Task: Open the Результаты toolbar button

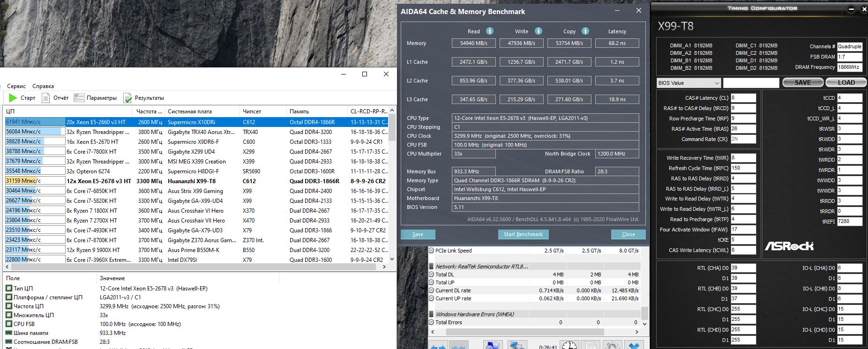Action: (x=144, y=98)
